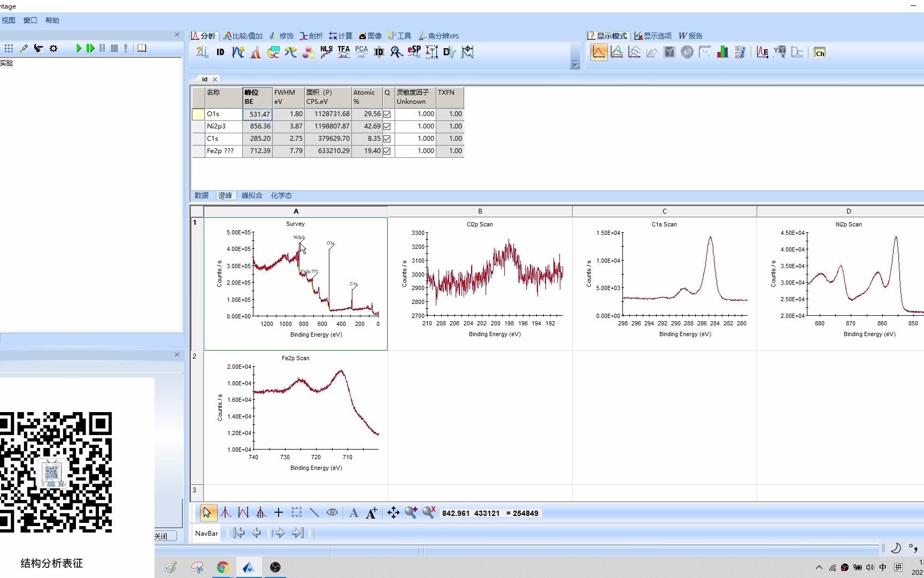Open the 计算 ribbon tab
Screen dimensions: 924x578
point(341,36)
